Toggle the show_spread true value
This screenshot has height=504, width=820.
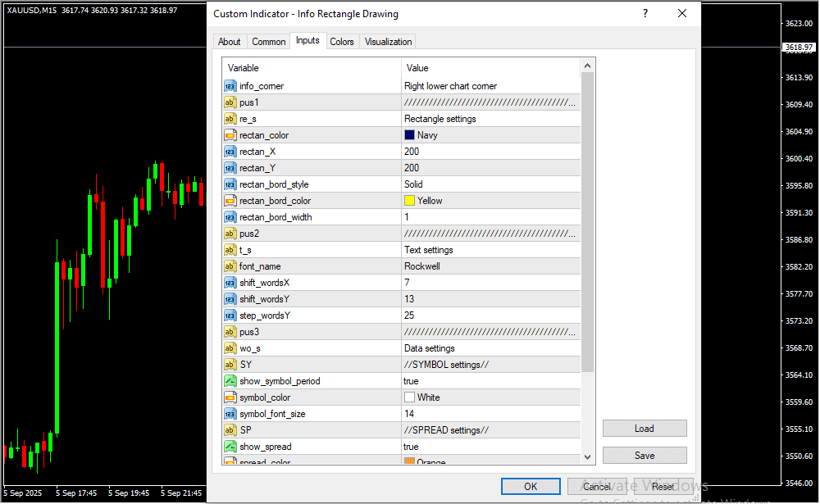coord(490,447)
